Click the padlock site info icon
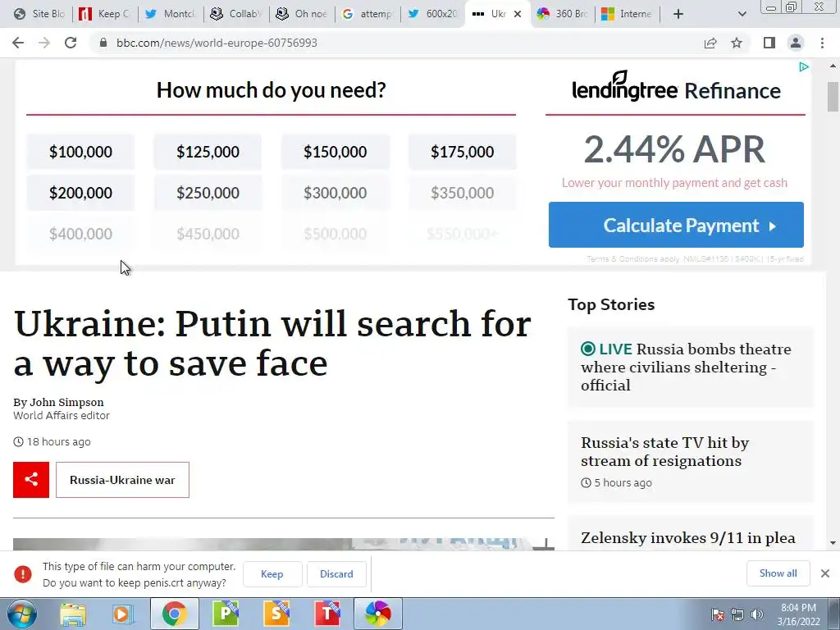The image size is (840, 630). [103, 43]
